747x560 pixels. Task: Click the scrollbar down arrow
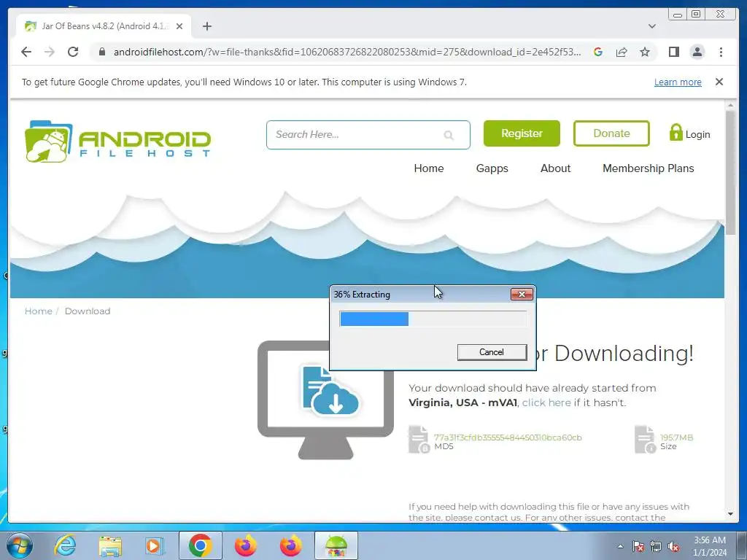(x=730, y=514)
